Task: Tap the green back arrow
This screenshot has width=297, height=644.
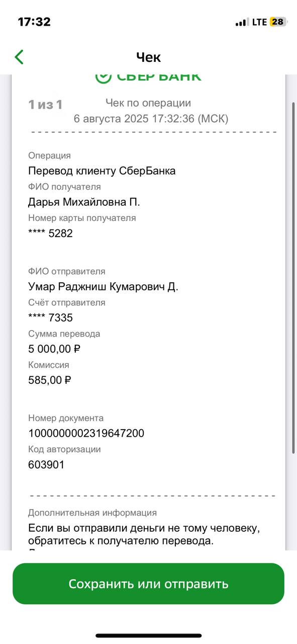Action: [x=19, y=57]
